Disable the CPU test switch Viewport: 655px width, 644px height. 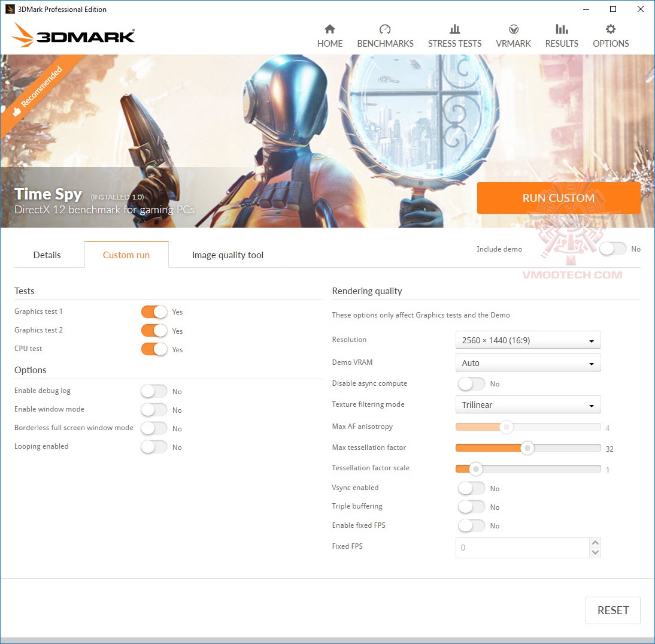(x=154, y=349)
